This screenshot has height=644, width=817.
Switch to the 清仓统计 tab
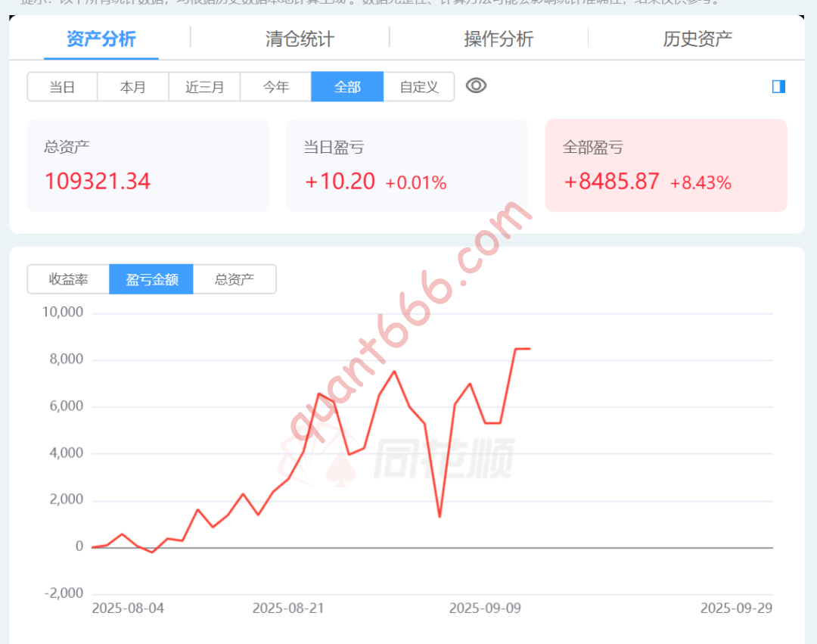coord(300,39)
